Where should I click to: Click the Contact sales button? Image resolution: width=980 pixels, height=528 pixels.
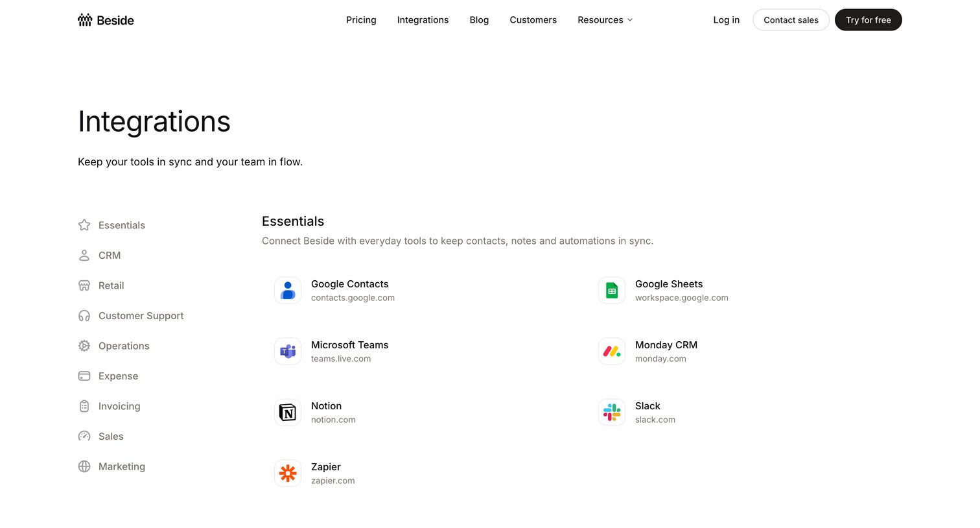(791, 20)
